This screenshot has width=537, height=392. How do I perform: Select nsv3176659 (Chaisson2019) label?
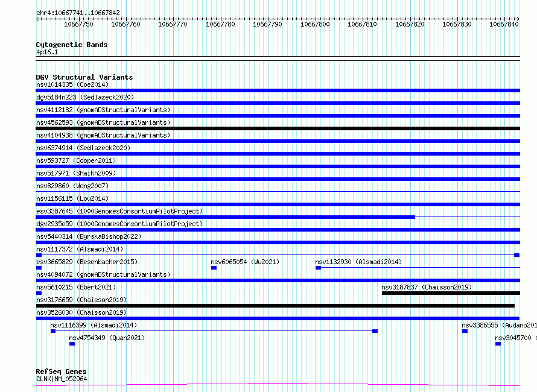(x=81, y=300)
